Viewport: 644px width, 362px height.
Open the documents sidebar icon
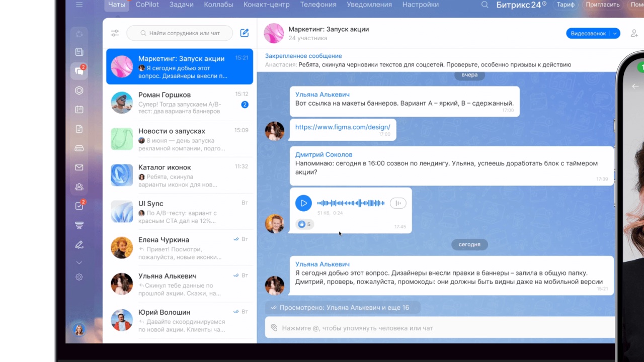pyautogui.click(x=79, y=129)
